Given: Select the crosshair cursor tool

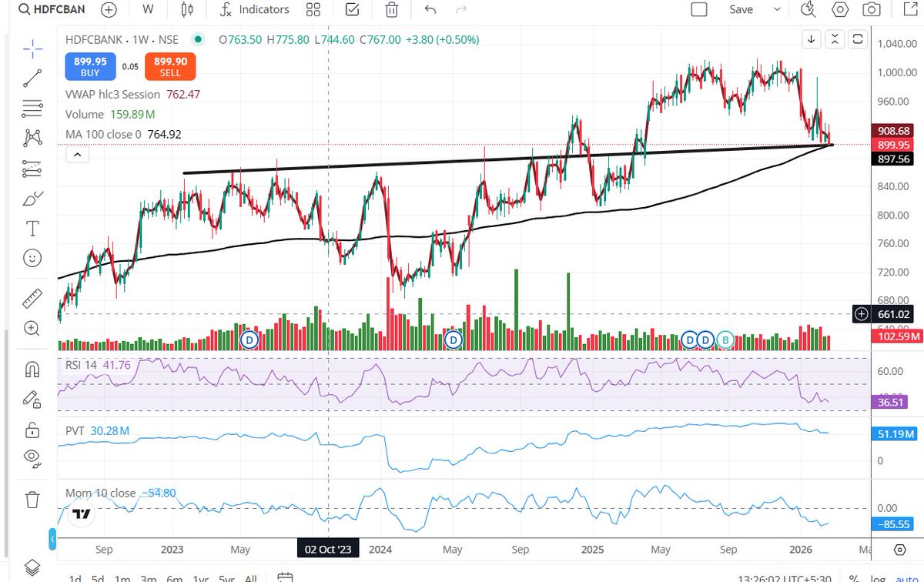Looking at the screenshot, I should coord(32,49).
